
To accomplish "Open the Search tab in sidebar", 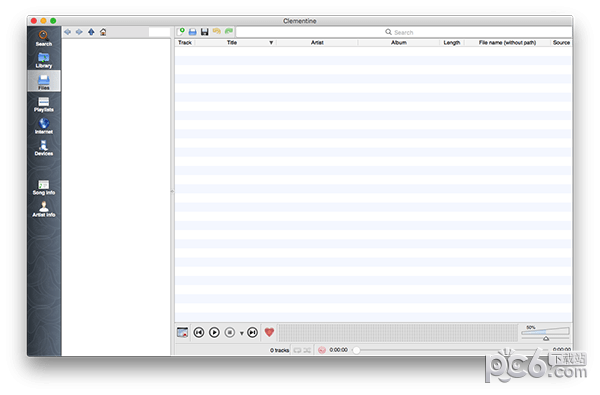I will (44, 38).
